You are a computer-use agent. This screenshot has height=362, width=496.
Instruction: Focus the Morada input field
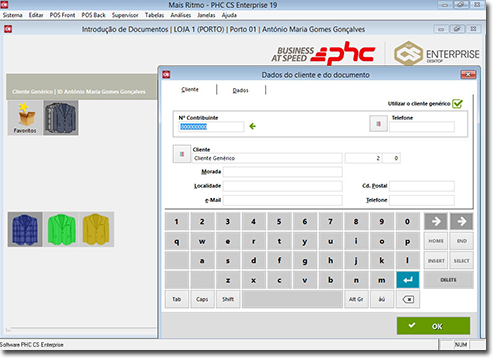click(283, 172)
